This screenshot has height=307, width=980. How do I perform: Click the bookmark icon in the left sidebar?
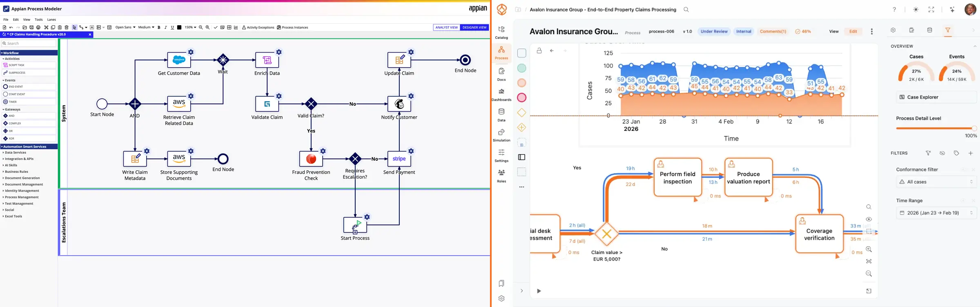(x=501, y=283)
